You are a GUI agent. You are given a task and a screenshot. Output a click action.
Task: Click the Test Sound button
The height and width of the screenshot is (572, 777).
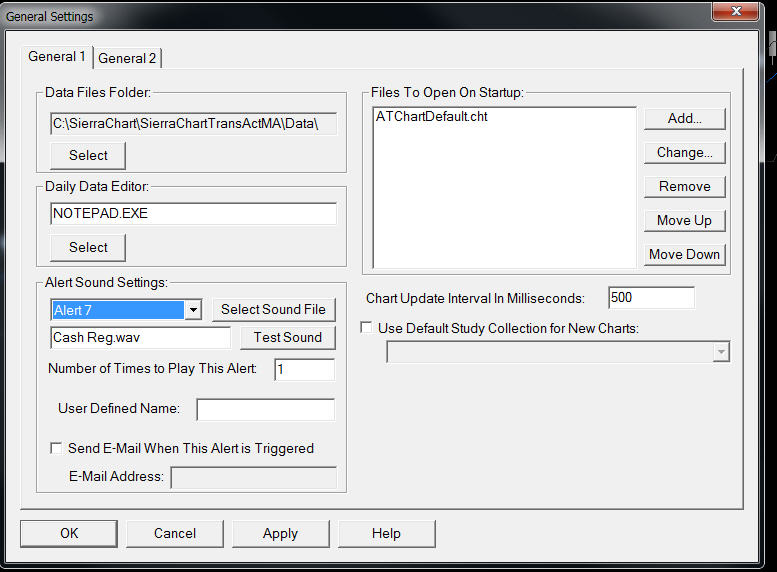[288, 338]
